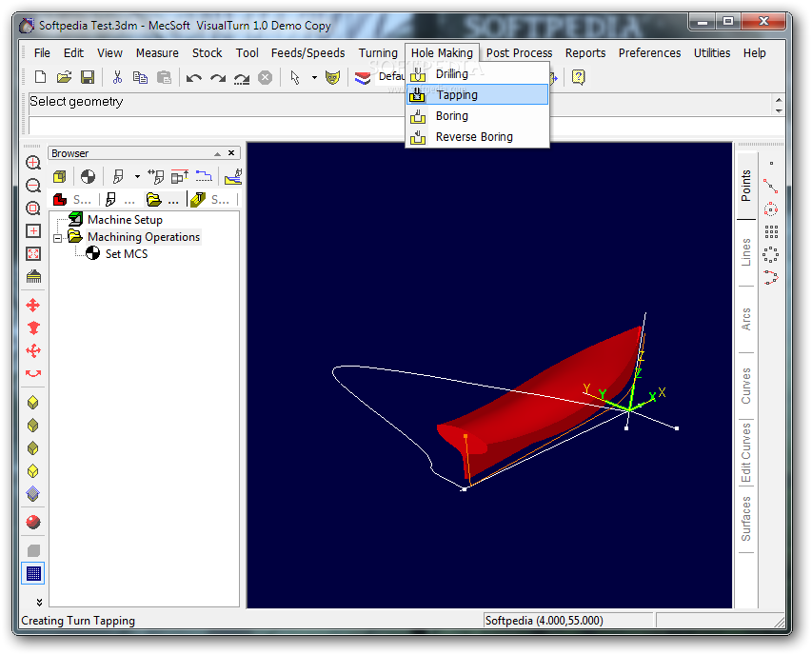
Task: Open dropdown arrow beside select pointer
Action: (x=314, y=78)
